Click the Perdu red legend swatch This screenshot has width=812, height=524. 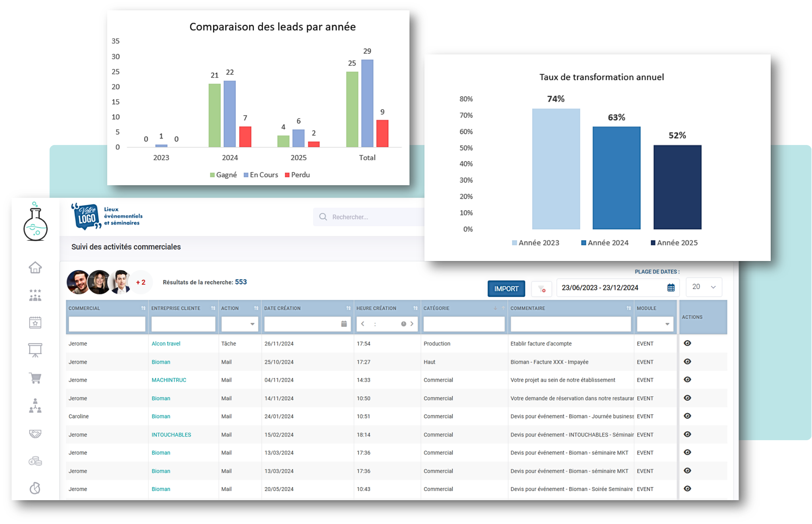tap(287, 175)
